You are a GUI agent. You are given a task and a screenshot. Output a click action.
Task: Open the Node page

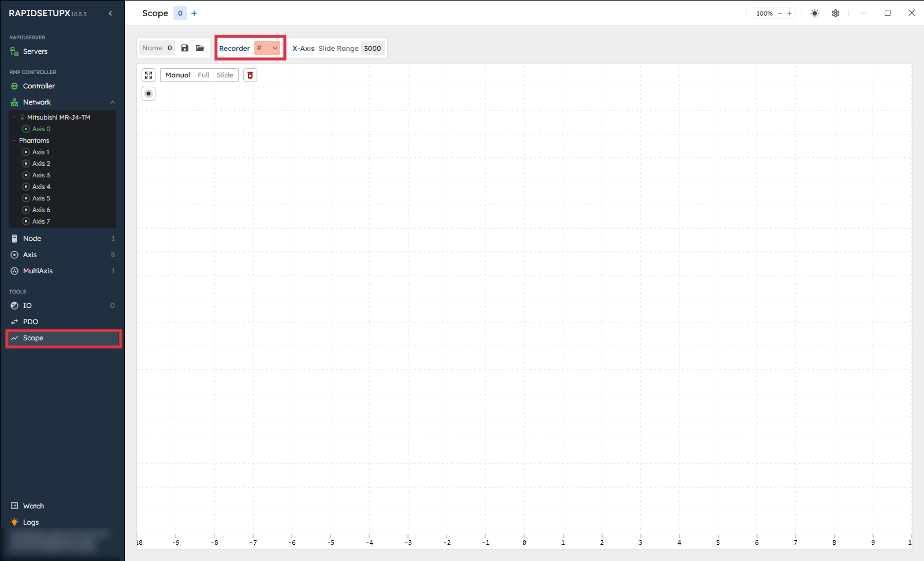click(x=62, y=239)
